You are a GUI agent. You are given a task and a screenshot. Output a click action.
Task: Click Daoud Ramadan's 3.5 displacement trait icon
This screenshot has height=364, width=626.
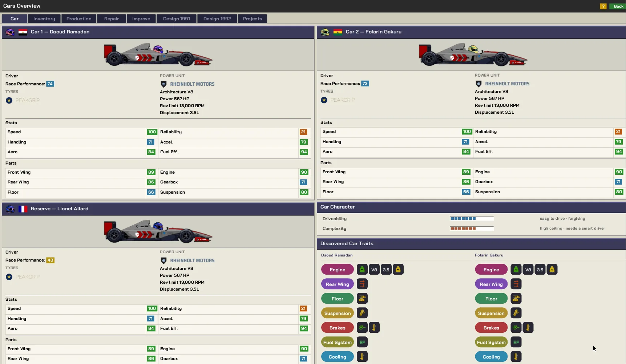(x=386, y=270)
